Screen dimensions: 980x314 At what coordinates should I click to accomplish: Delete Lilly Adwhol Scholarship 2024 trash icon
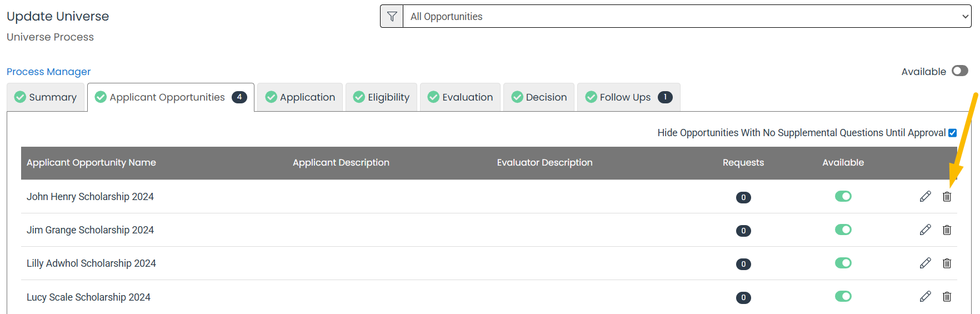coord(947,263)
